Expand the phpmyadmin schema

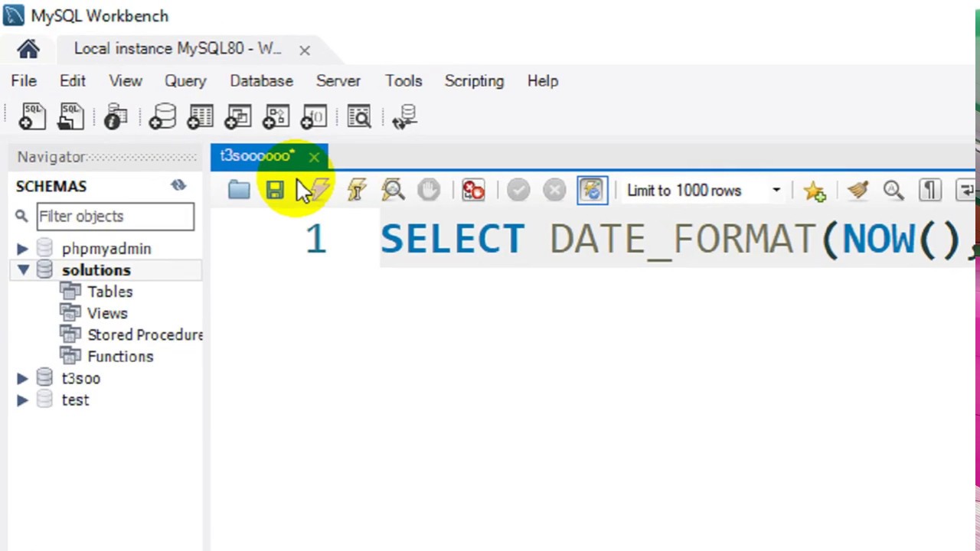[x=22, y=249]
